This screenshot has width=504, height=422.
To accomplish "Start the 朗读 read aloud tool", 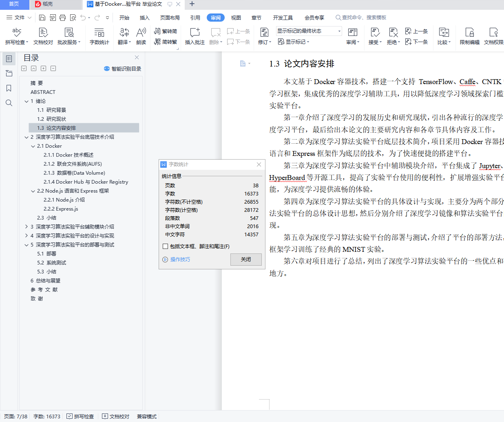I will tap(141, 36).
